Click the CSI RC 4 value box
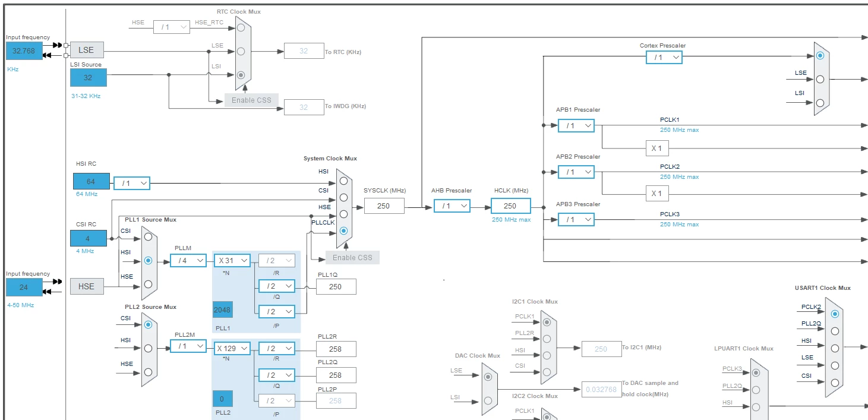The image size is (868, 420). click(89, 238)
